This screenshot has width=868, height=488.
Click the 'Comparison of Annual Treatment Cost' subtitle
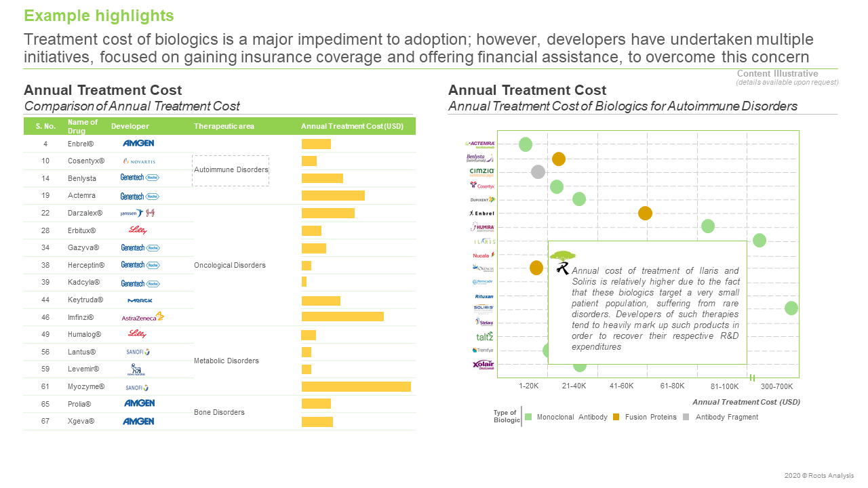click(x=132, y=106)
